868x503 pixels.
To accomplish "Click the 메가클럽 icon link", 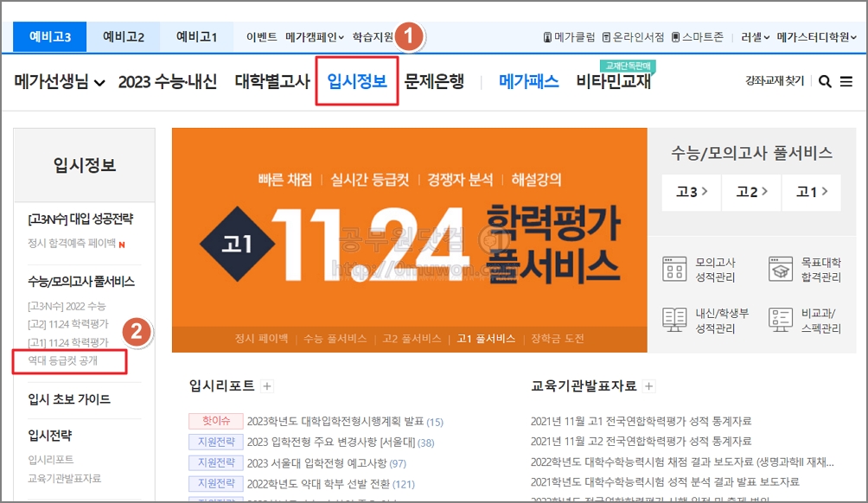I will pos(569,37).
